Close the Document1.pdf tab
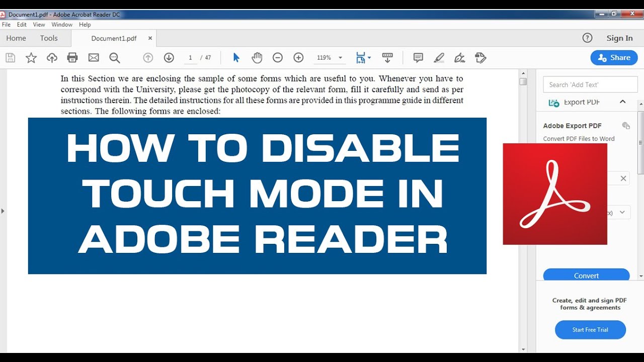The width and height of the screenshot is (644, 362). (x=150, y=38)
